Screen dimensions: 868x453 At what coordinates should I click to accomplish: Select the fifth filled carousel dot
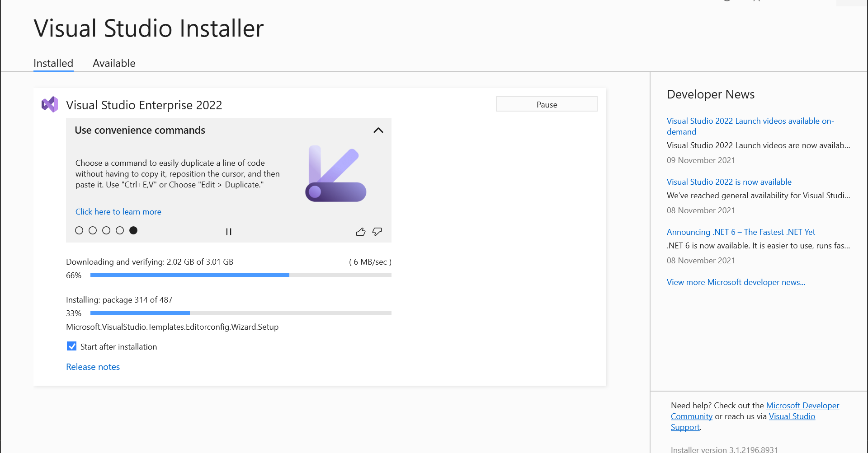[133, 230]
